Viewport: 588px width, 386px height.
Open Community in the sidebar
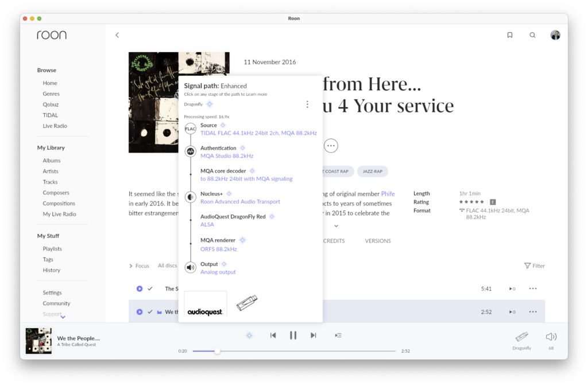[x=56, y=303]
